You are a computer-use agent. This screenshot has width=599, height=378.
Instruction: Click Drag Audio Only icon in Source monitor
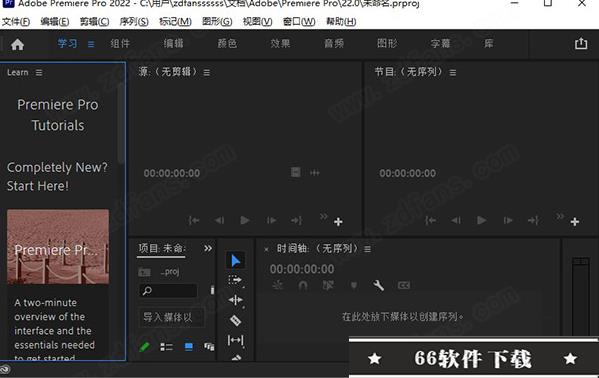[315, 173]
